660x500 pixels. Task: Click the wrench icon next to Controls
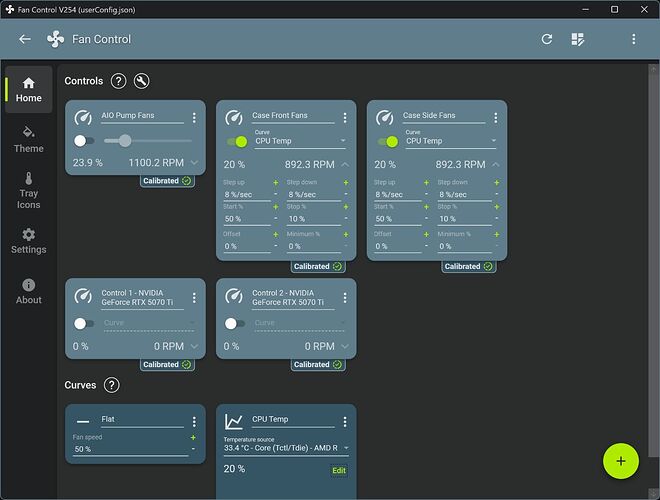142,81
